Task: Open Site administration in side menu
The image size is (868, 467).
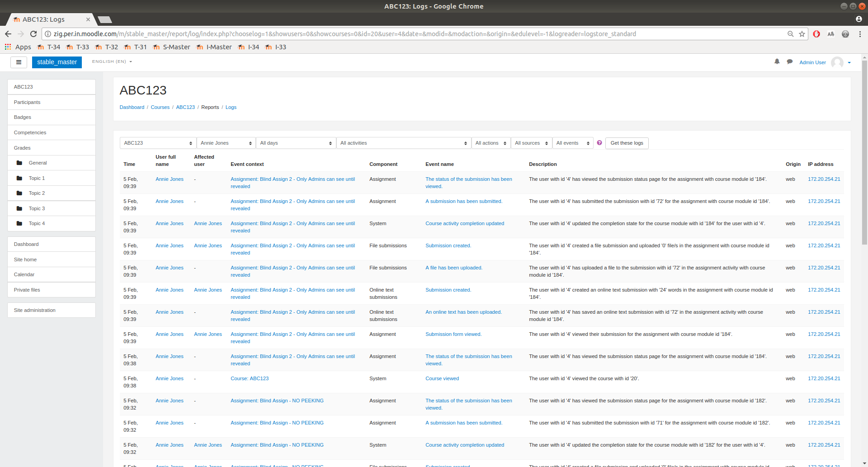Action: [x=52, y=310]
